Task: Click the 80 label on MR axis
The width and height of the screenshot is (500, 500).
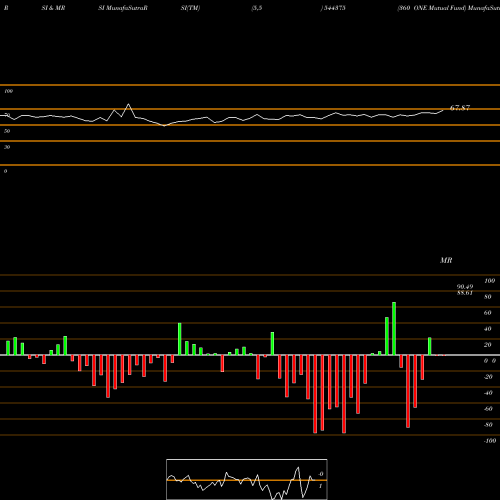Action: 488,297
